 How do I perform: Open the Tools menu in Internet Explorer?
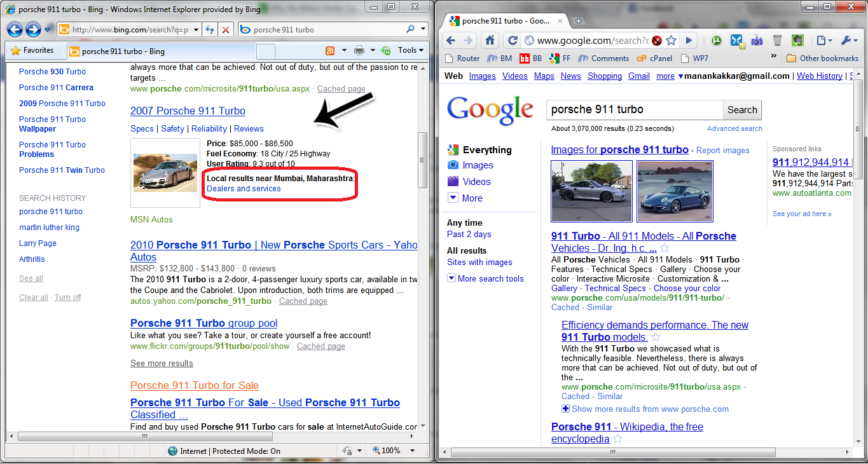[411, 50]
